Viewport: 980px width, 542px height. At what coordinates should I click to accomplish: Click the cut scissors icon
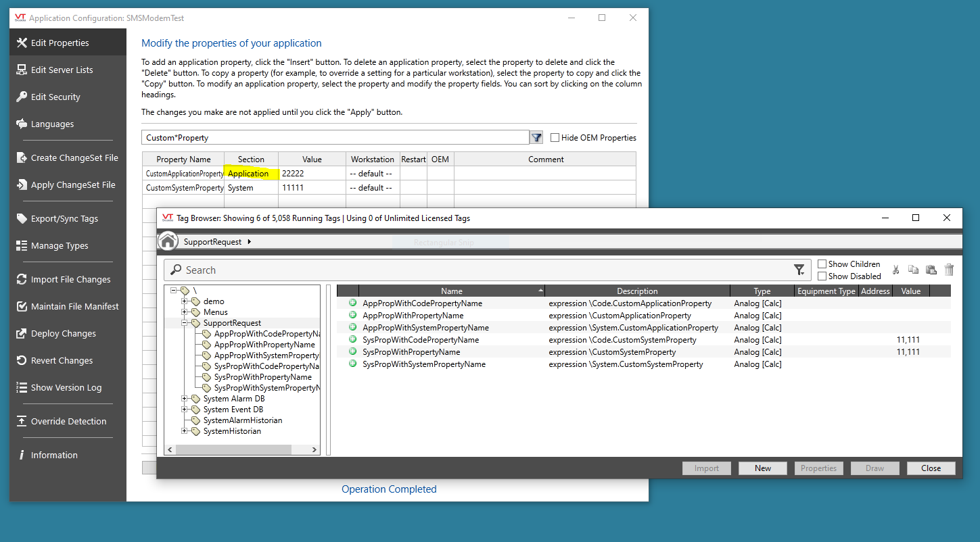click(x=895, y=270)
